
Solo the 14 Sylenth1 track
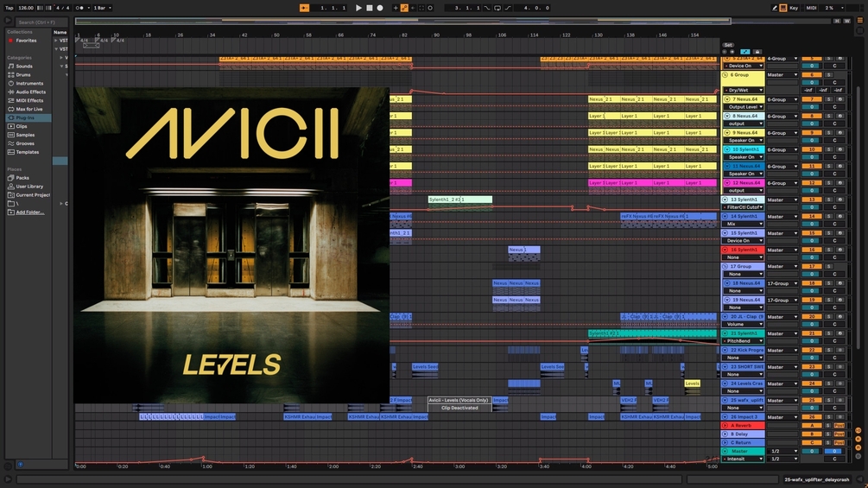828,216
